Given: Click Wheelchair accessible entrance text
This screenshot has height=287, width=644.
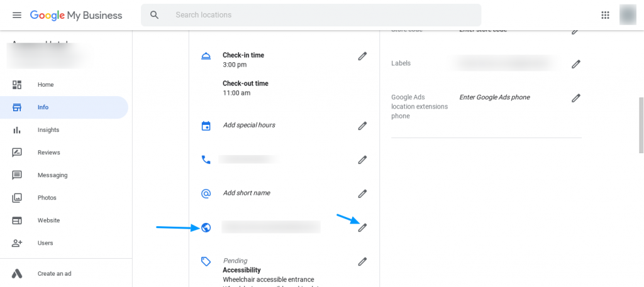Looking at the screenshot, I should click(268, 279).
